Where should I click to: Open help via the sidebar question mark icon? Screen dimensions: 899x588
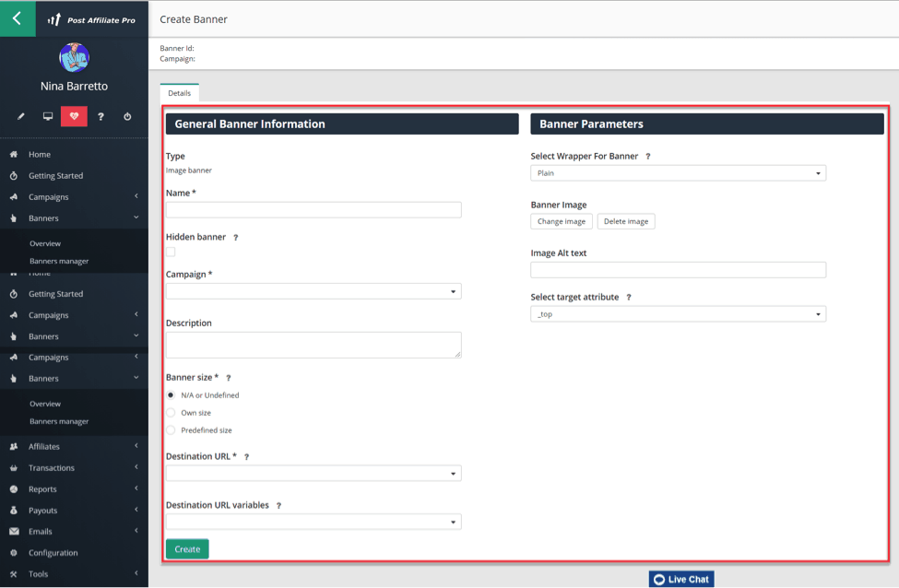[x=101, y=116]
